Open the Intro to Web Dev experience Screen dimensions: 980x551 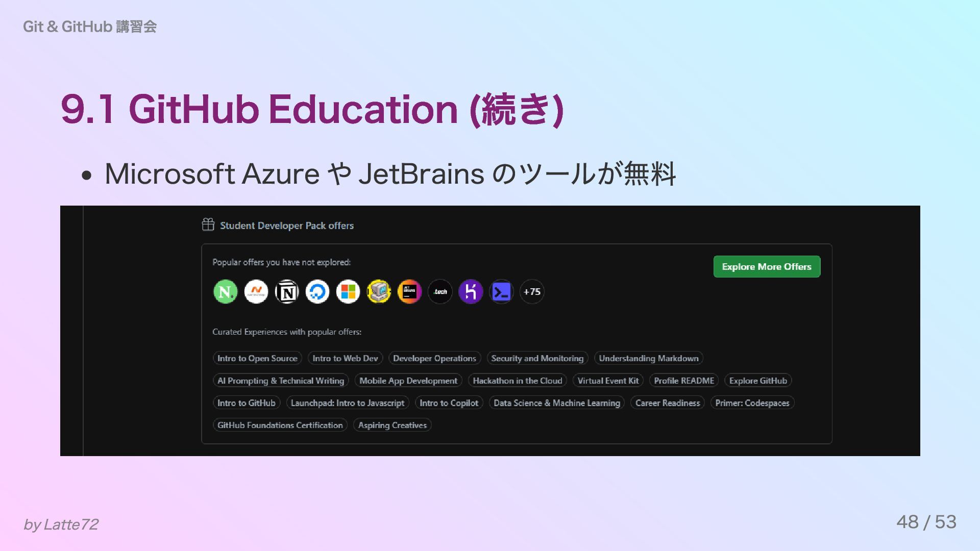(345, 358)
